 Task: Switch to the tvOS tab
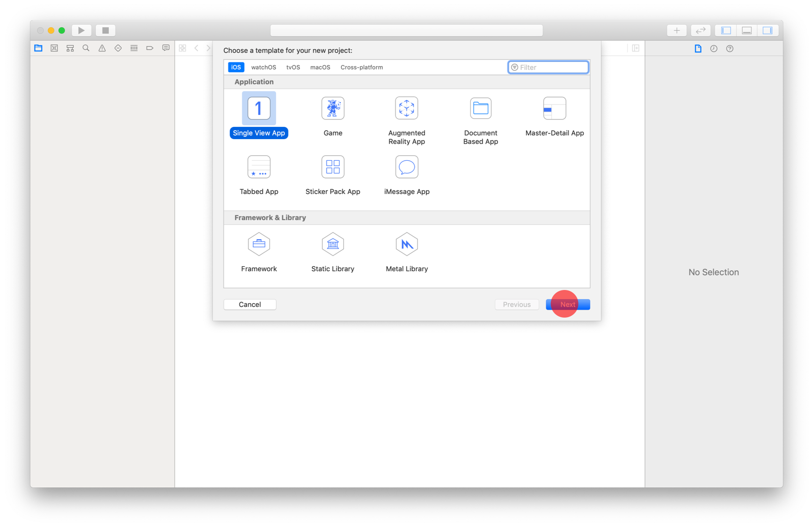[x=293, y=67]
